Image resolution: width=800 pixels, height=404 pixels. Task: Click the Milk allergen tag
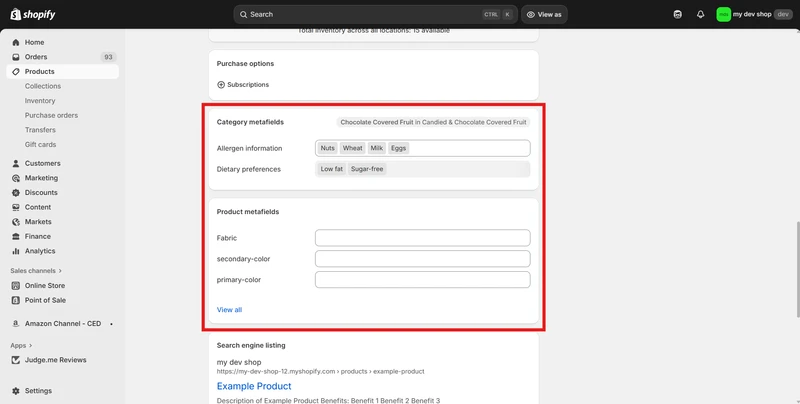point(377,148)
